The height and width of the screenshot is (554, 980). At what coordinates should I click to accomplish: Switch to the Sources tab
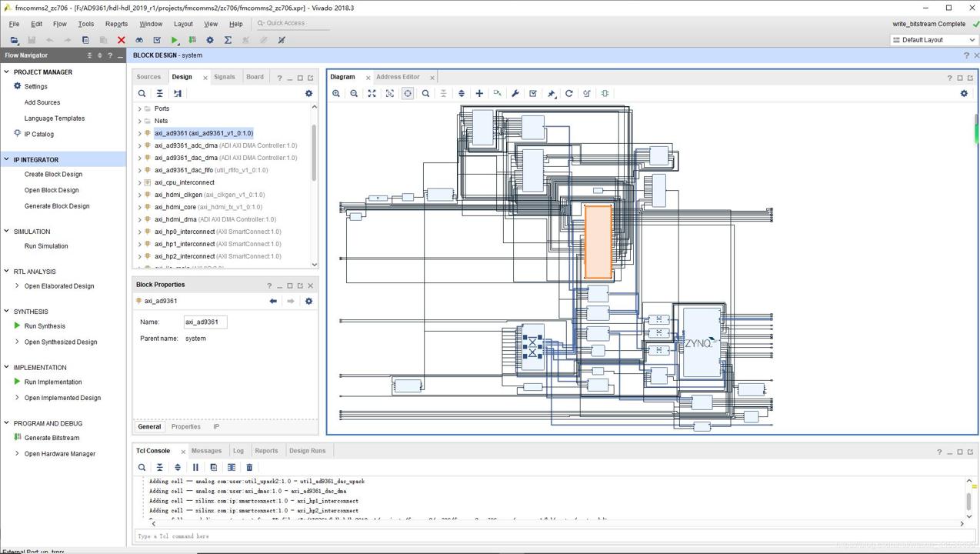[x=148, y=77]
